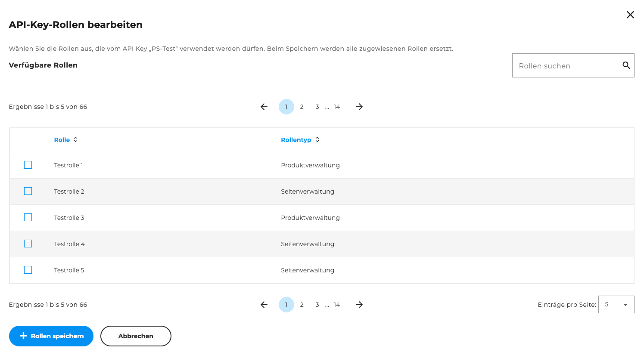Image resolution: width=644 pixels, height=355 pixels.
Task: Go to previous page in top pagination
Action: click(264, 107)
